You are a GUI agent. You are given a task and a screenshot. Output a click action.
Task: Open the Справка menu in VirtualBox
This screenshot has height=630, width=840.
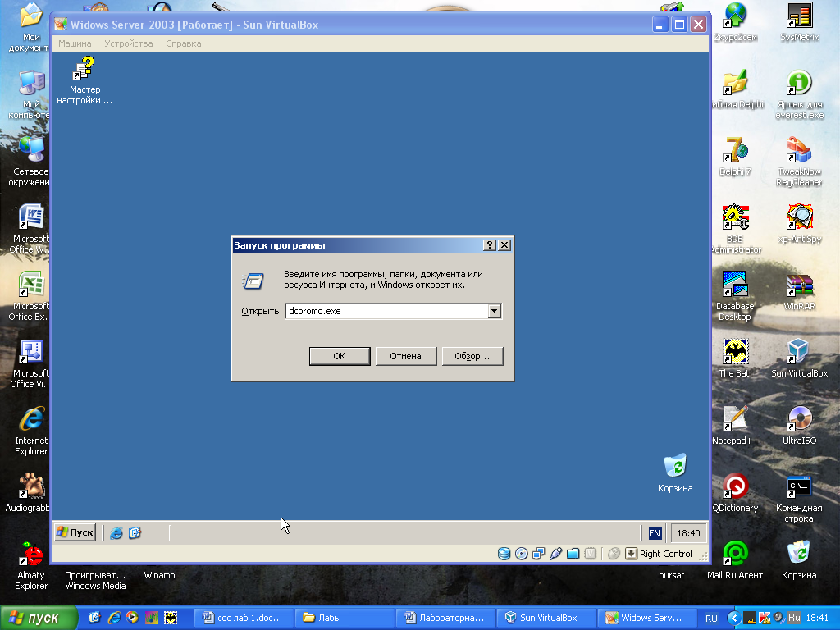[x=183, y=43]
